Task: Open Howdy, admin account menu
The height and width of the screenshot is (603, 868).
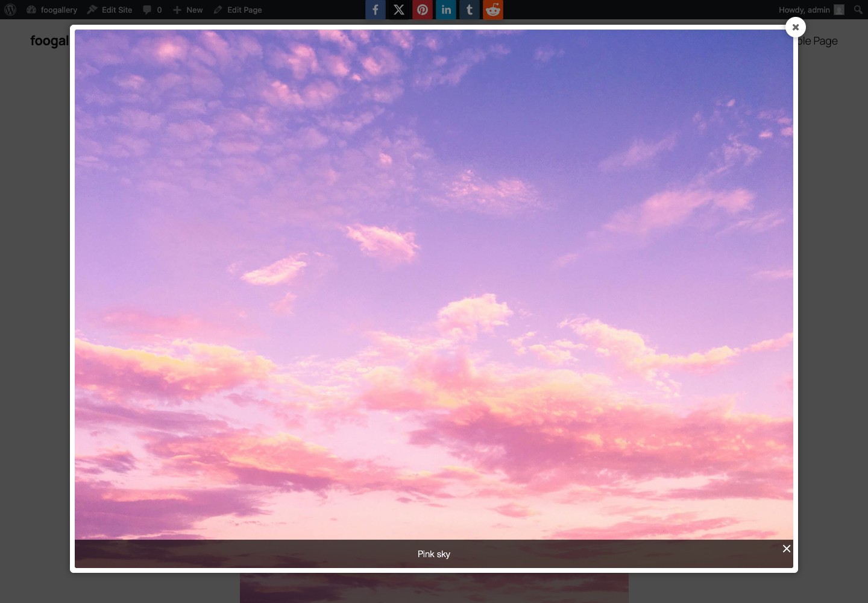Action: (811, 10)
